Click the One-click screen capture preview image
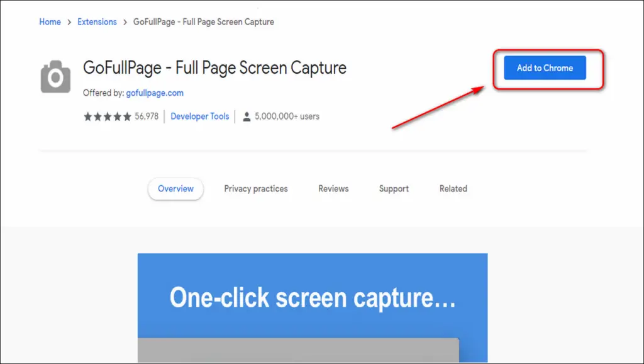The image size is (644, 364). coord(313,308)
